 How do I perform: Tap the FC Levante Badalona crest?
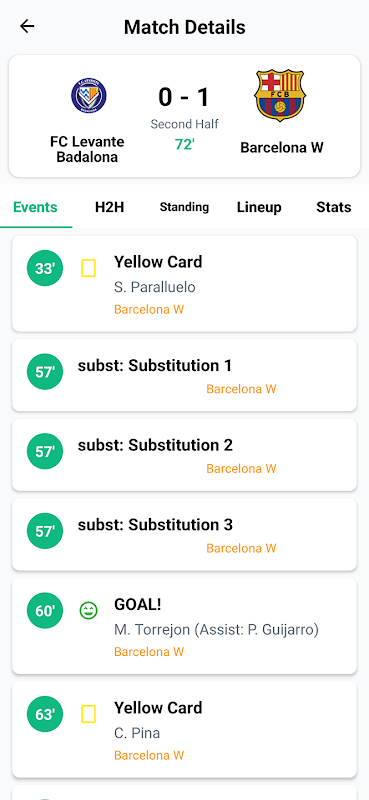[x=88, y=96]
